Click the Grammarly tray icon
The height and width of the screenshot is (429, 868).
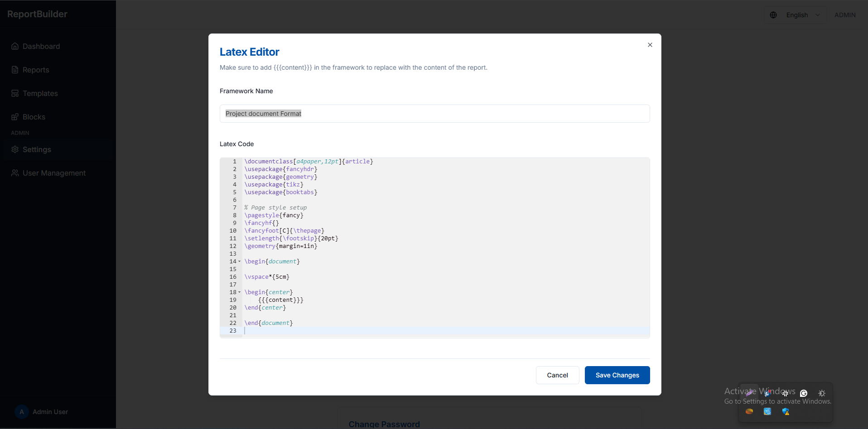[x=804, y=393]
